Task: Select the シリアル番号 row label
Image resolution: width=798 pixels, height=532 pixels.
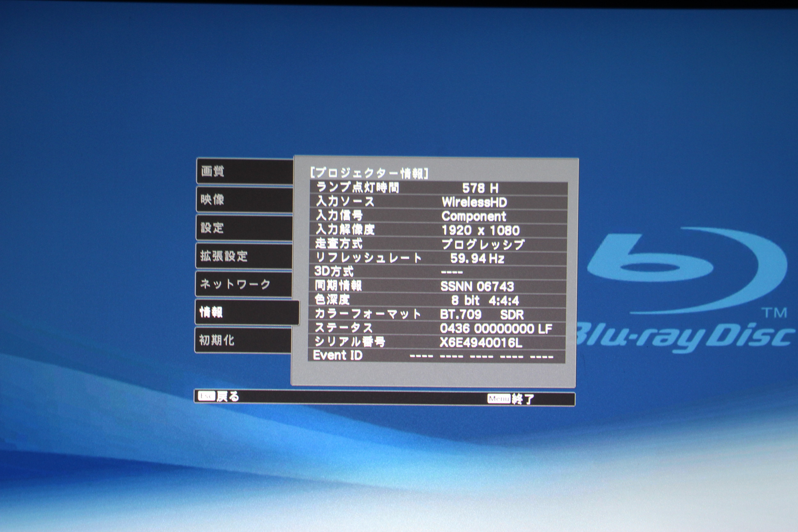Action: pos(349,342)
